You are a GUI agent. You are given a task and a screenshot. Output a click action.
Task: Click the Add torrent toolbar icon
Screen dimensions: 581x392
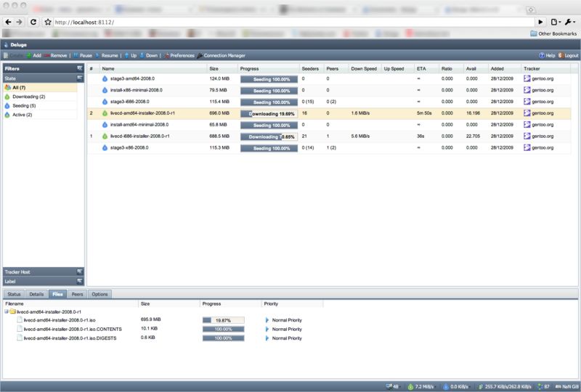33,55
